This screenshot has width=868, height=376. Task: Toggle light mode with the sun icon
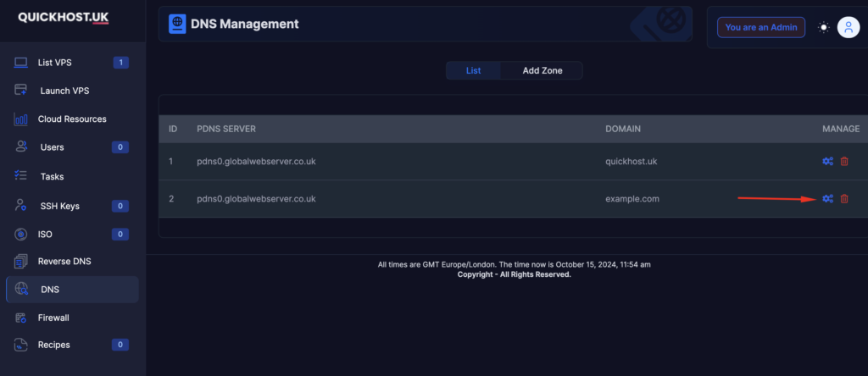click(824, 27)
